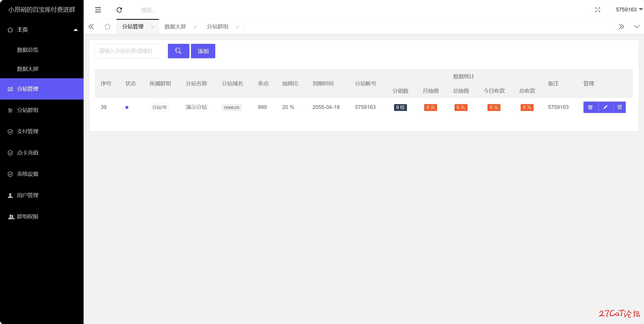Click the 2055-04-18 expiry date cell
This screenshot has width=644, height=324.
326,107
